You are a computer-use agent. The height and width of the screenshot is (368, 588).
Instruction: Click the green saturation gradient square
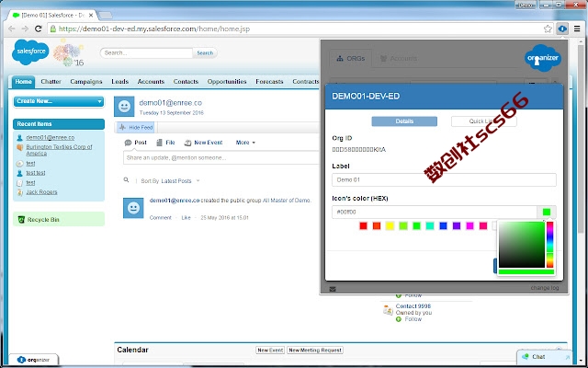tap(522, 245)
